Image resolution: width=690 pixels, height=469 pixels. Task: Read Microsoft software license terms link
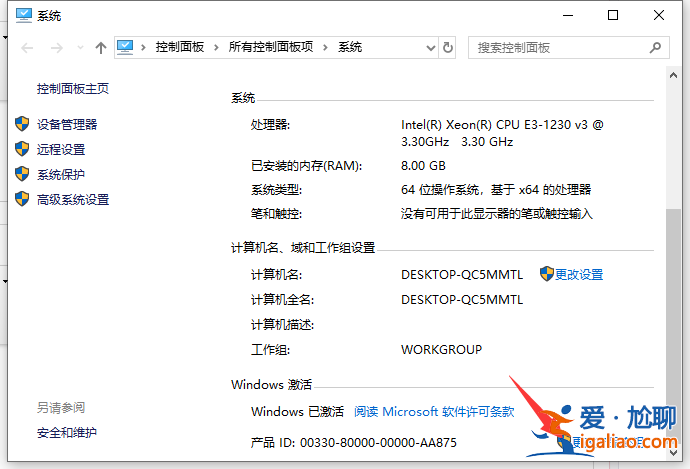[434, 412]
